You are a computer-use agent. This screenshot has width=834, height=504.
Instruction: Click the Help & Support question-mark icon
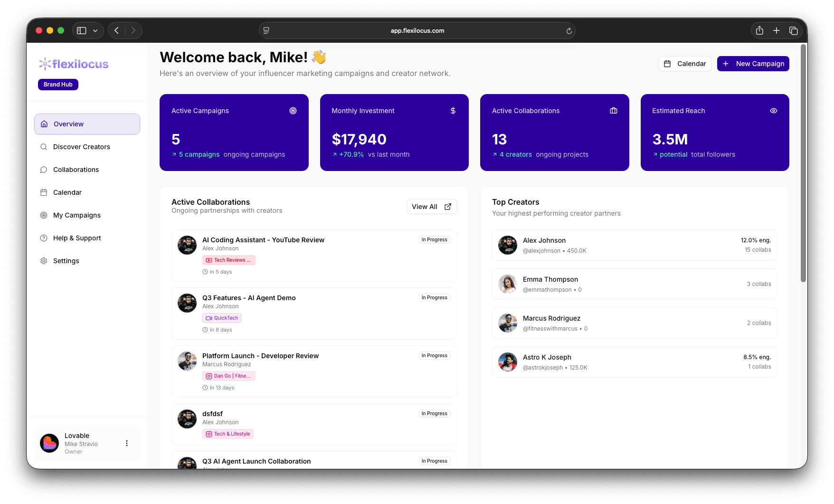click(x=44, y=238)
